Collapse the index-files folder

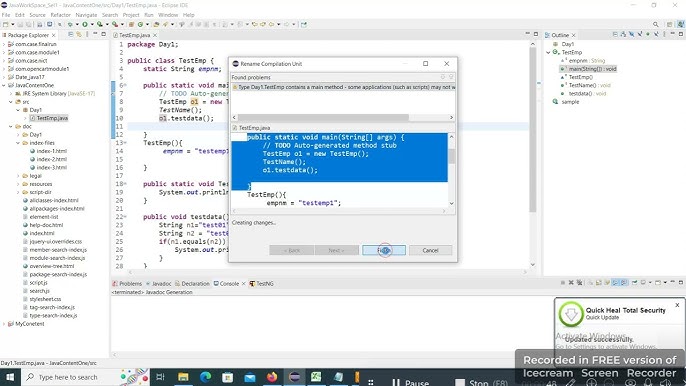click(18, 143)
